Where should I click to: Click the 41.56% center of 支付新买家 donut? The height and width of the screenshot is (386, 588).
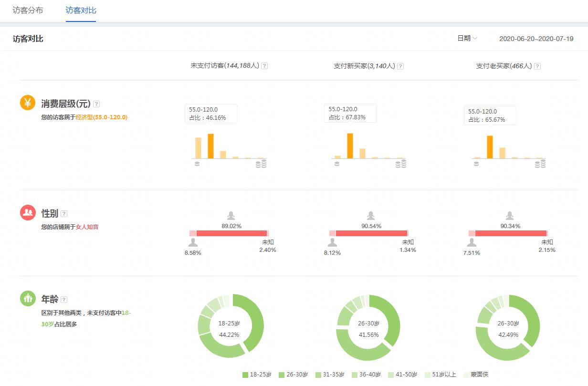pos(368,334)
